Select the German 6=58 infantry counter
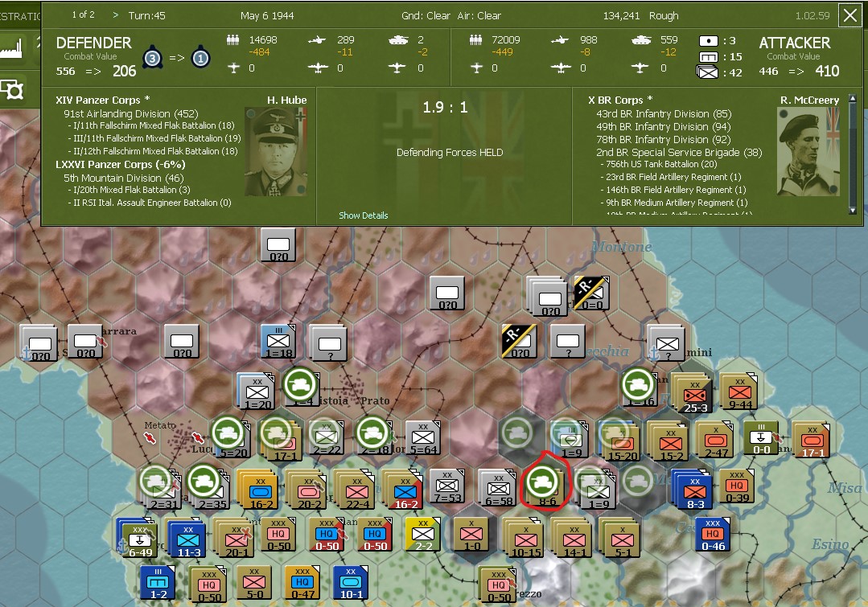Viewport: 868px width, 607px height. 498,487
